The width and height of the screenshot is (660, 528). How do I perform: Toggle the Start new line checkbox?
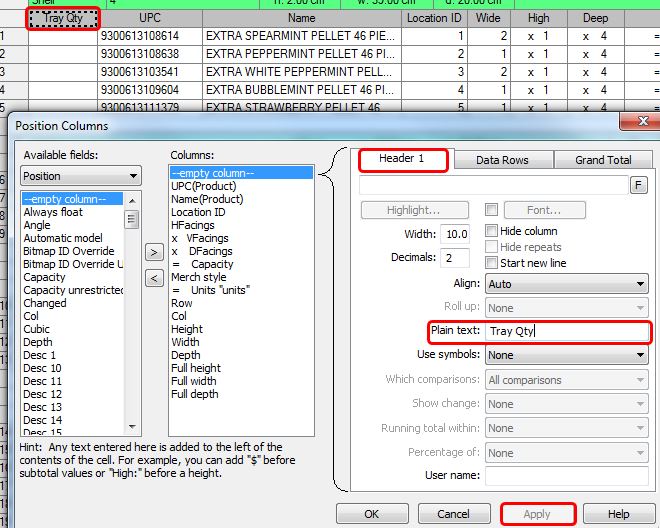[x=491, y=263]
